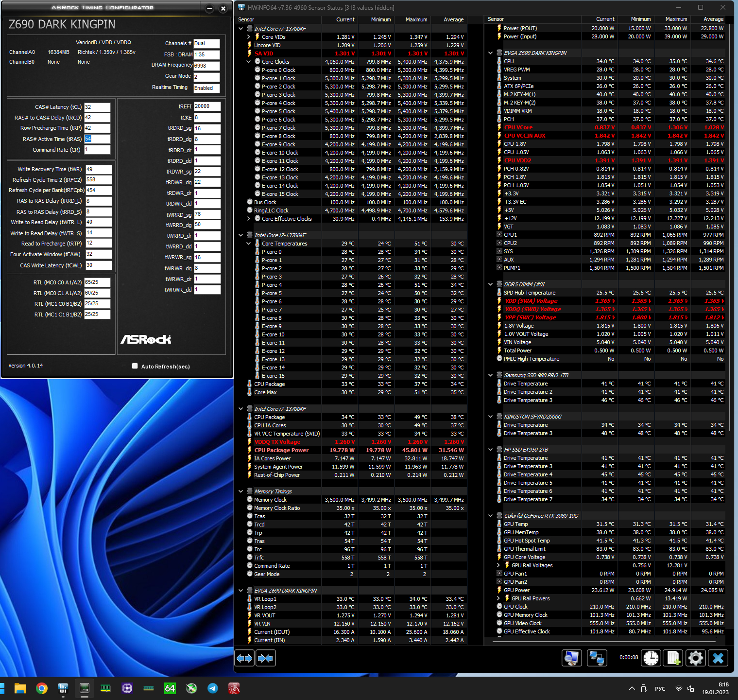Open the HWiNFO sensor settings gear
This screenshot has width=738, height=700.
tap(695, 658)
